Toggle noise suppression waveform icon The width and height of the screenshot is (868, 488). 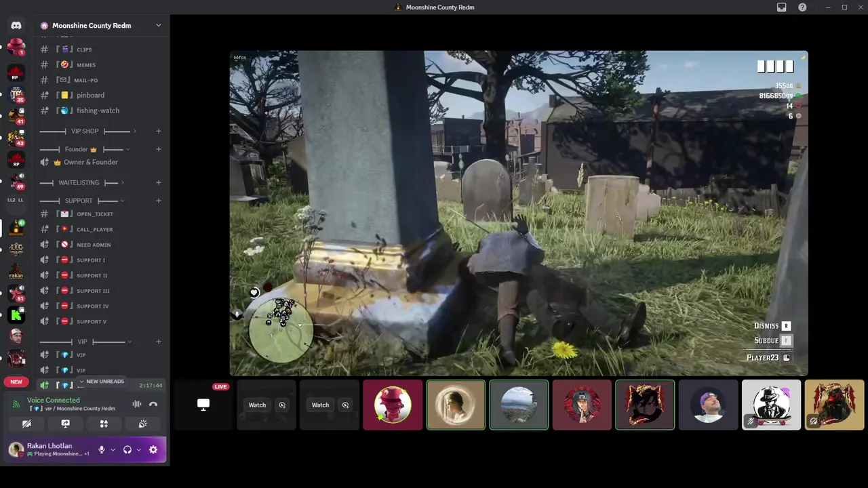tap(137, 404)
